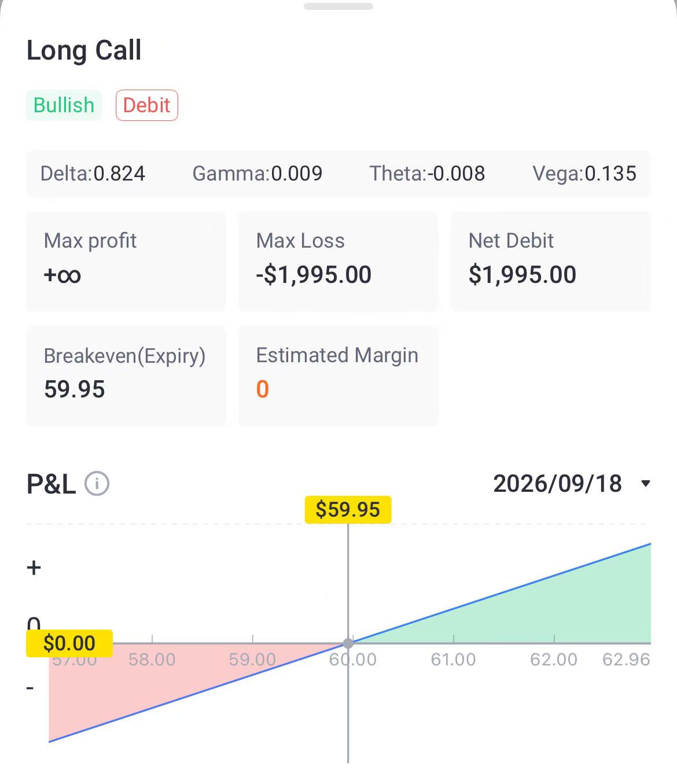The width and height of the screenshot is (677, 784).
Task: Select the Max profit card
Action: (x=126, y=261)
